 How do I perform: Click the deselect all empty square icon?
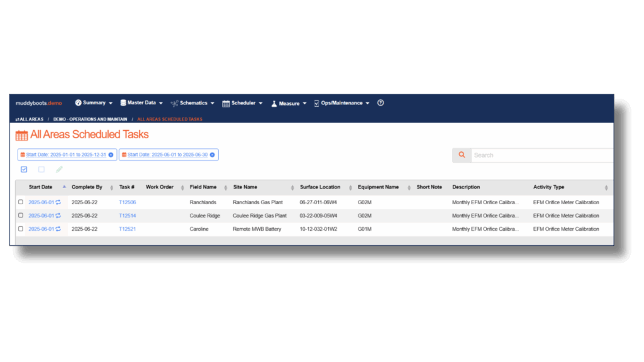[x=42, y=170]
